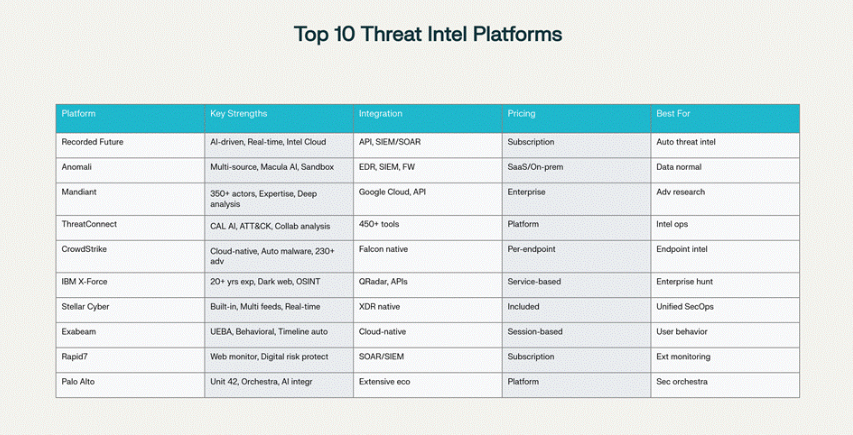This screenshot has width=853, height=435.
Task: Click the "Top 10 Threat Intel Platforms" title
Action: [427, 34]
